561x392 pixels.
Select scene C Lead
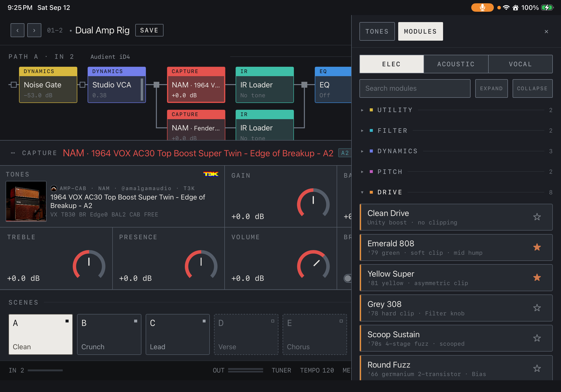[178, 334]
